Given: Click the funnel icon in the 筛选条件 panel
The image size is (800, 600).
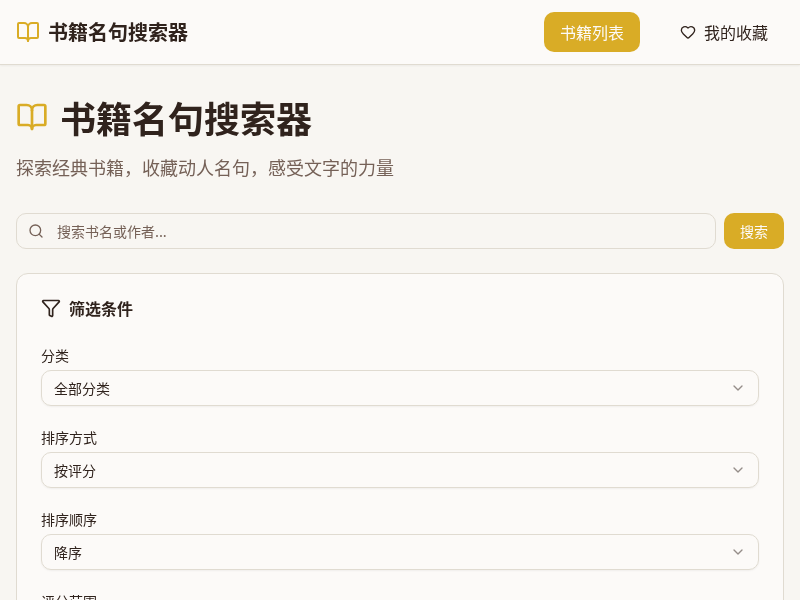Looking at the screenshot, I should 51,308.
